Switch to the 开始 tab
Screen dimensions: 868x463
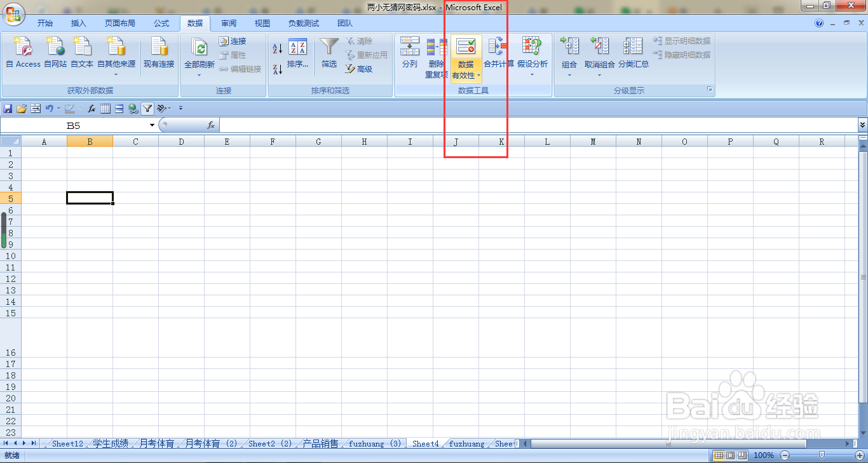coord(45,23)
